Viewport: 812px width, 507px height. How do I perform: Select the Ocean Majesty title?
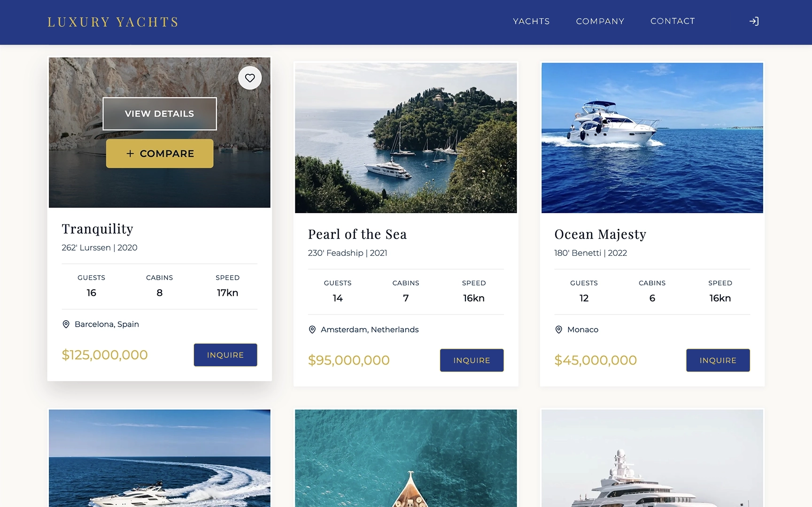click(600, 234)
